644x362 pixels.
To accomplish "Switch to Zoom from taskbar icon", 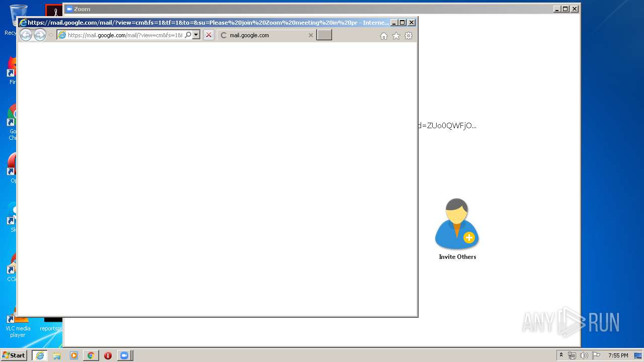I will [124, 355].
